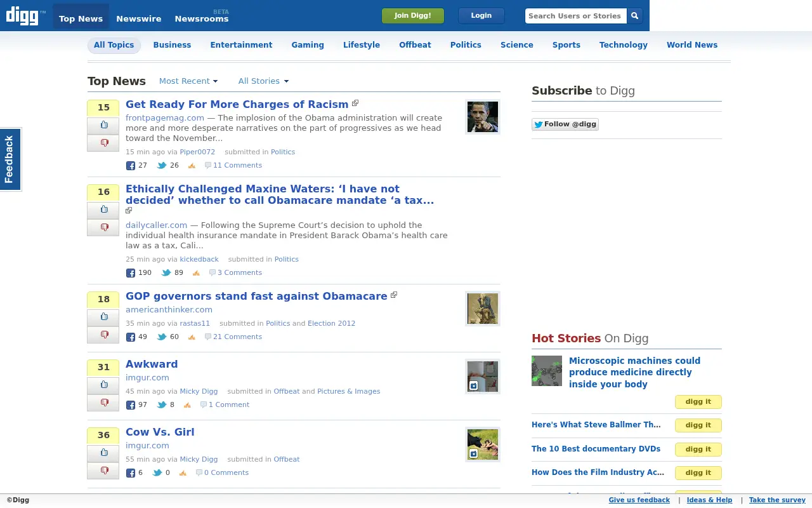Tweet the racism charges story
Screen dimensions: 812x508
tap(162, 166)
